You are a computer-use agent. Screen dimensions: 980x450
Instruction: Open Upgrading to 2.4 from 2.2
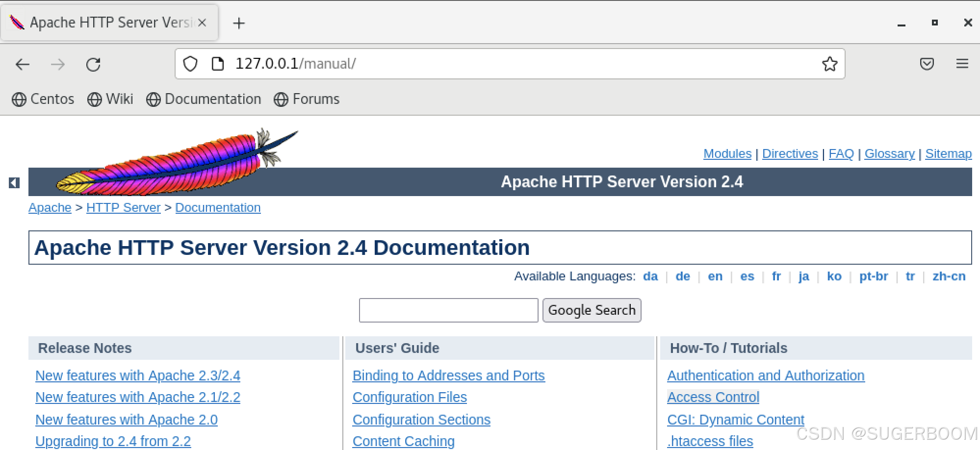[x=113, y=442]
